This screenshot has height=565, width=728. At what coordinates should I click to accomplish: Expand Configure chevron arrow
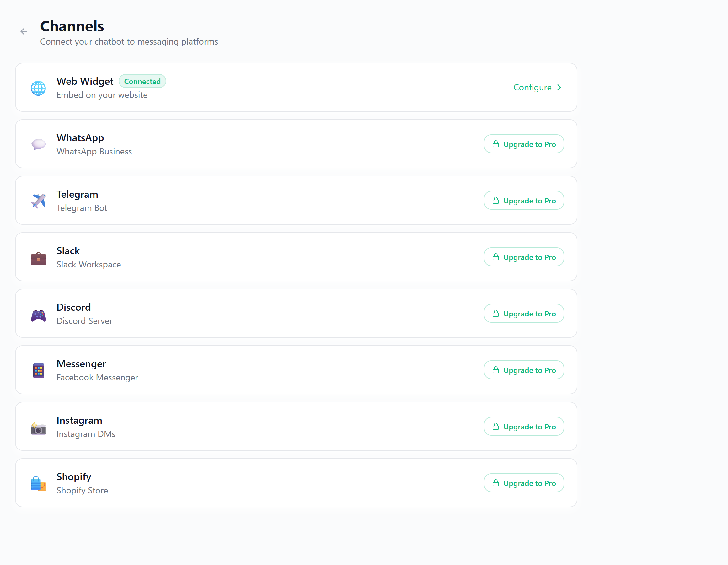559,87
